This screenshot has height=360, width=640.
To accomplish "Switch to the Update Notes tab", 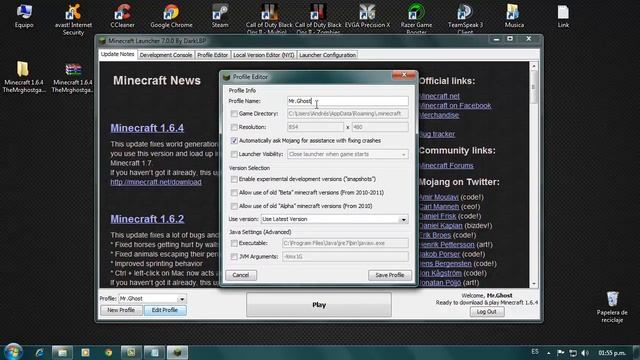I will coord(118,54).
